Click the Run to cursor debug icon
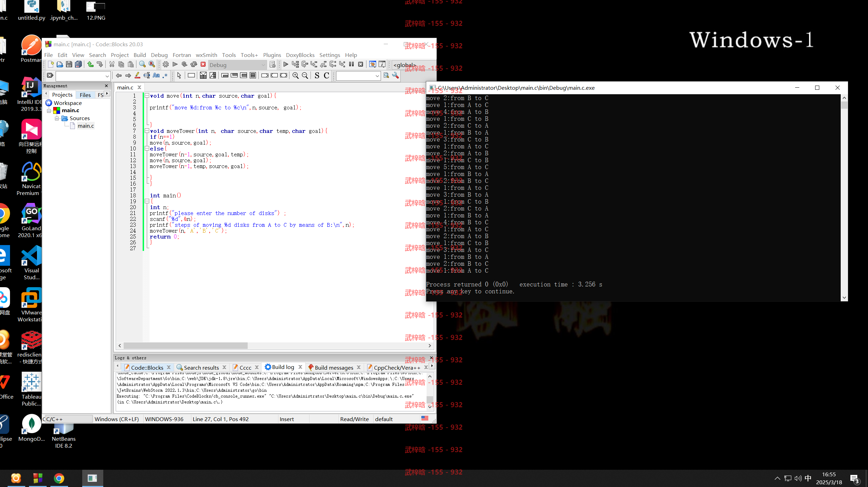Image resolution: width=868 pixels, height=487 pixels. (295, 64)
